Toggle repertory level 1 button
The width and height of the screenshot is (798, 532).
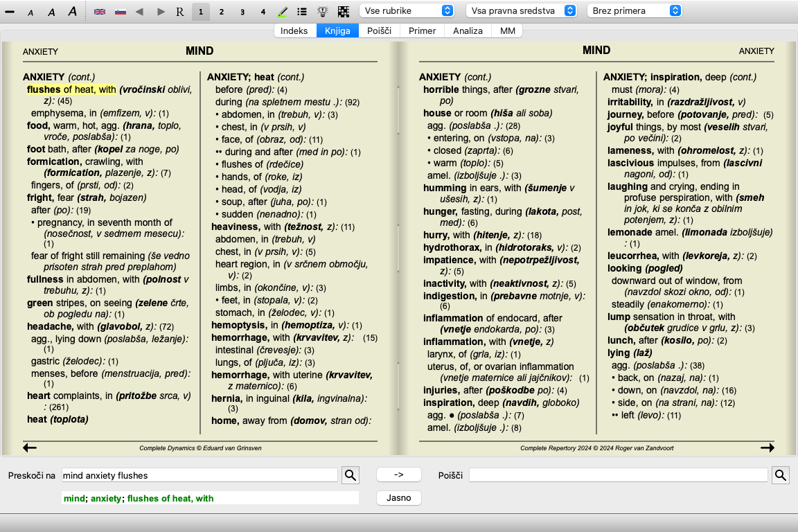[200, 12]
